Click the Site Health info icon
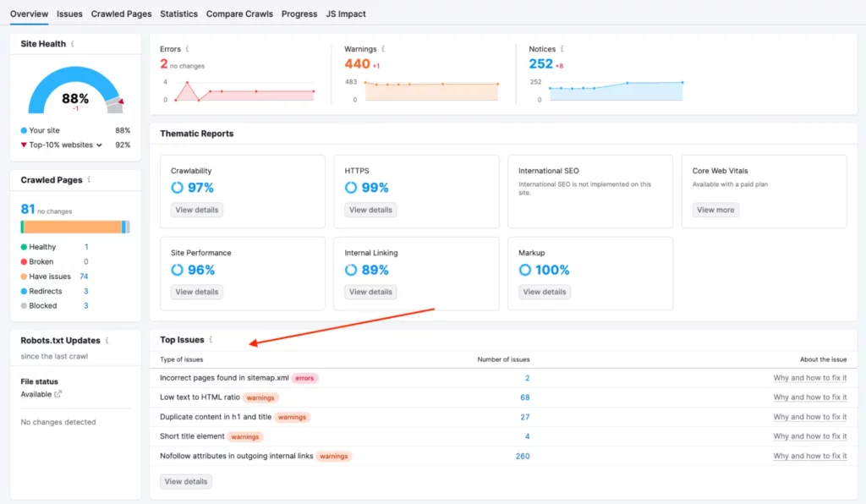 [73, 43]
